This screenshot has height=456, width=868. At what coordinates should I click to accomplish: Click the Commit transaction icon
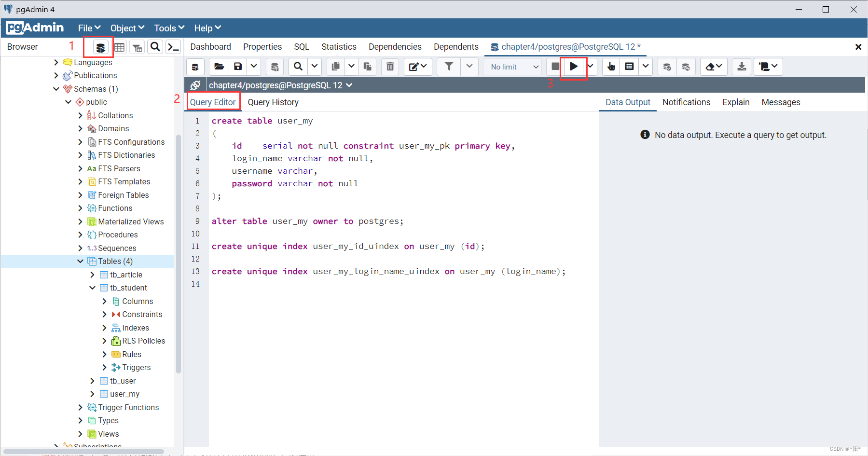667,67
